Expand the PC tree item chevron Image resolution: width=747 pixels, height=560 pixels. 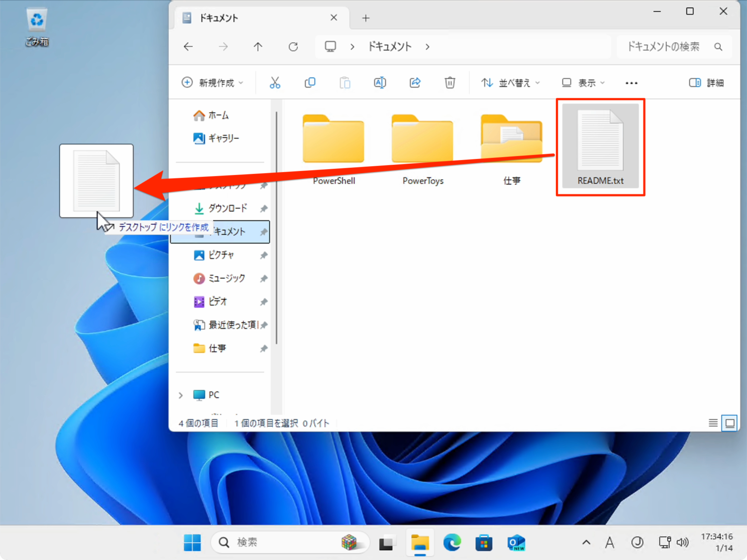tap(180, 395)
